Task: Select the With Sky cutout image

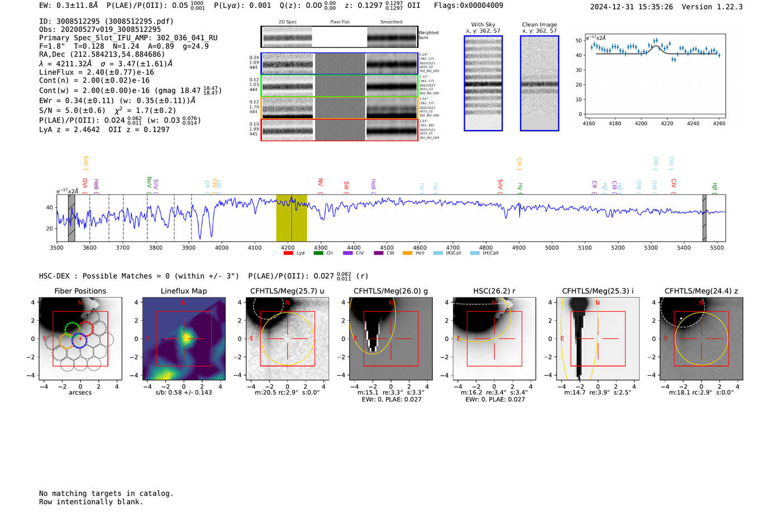Action: tap(483, 83)
